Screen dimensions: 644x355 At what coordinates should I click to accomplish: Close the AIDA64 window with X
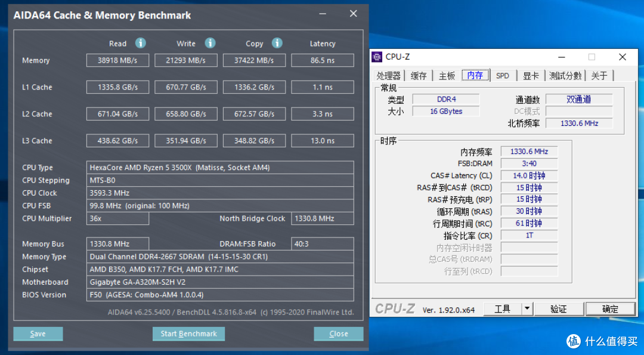pyautogui.click(x=353, y=14)
